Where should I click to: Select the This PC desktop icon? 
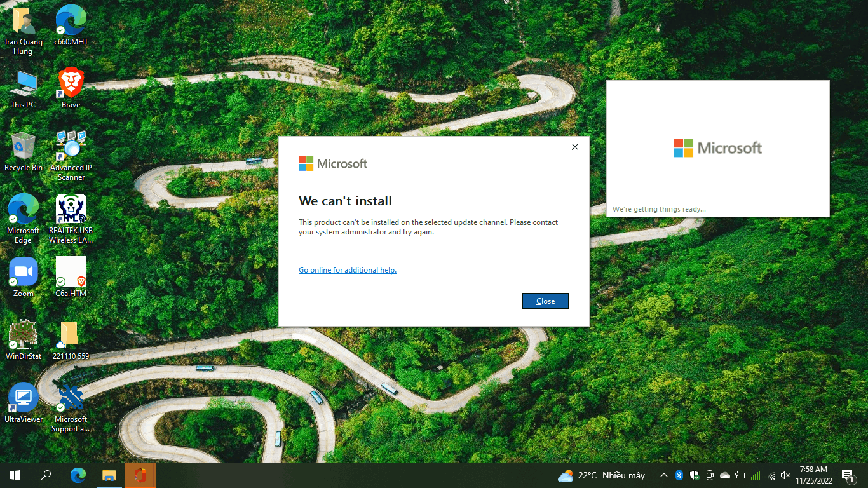point(24,89)
